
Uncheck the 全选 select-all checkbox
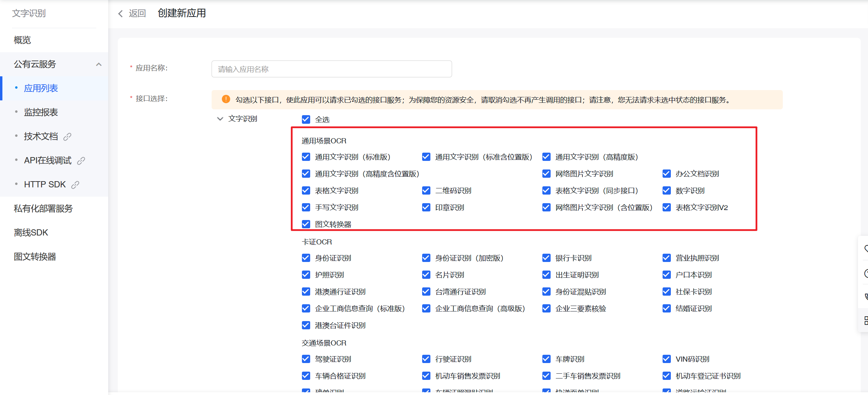click(x=306, y=119)
